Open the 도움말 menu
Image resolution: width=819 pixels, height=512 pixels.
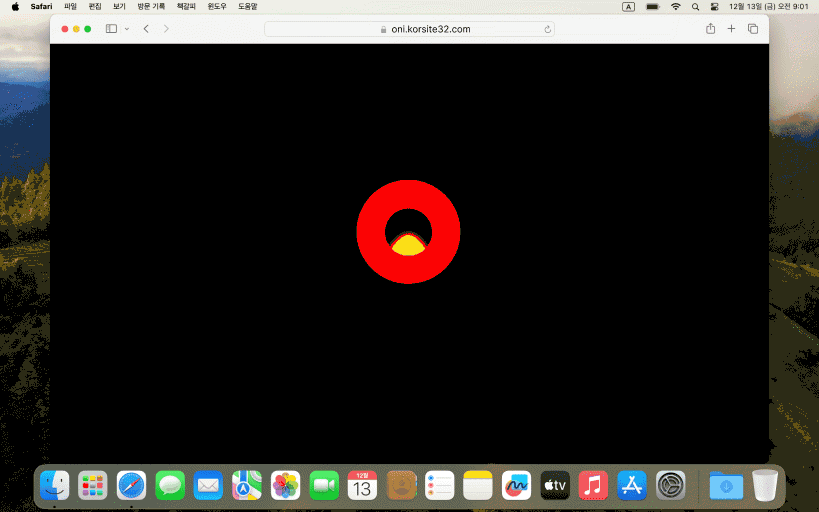coord(248,7)
